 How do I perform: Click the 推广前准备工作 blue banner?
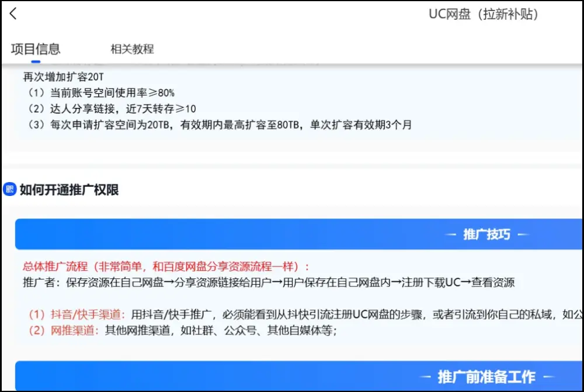[299, 376]
